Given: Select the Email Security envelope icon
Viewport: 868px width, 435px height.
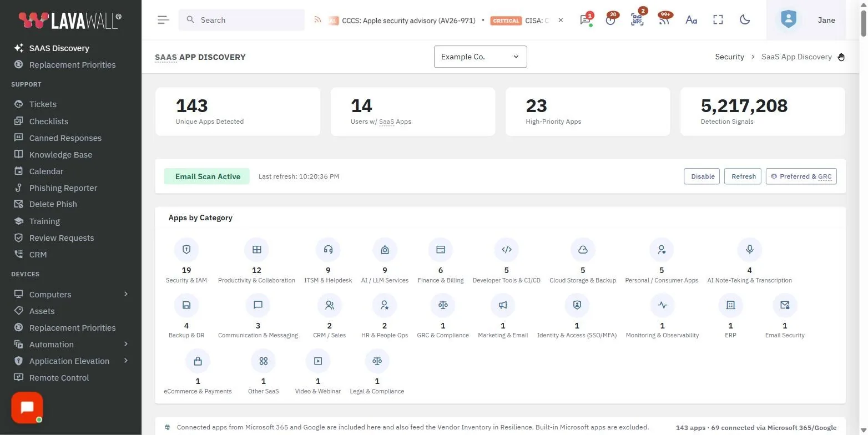Looking at the screenshot, I should point(785,305).
